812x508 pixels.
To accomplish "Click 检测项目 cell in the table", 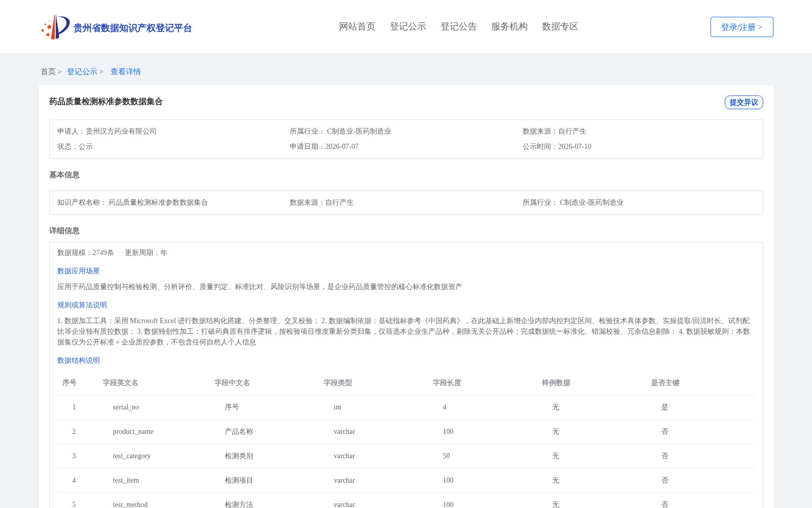I will [239, 480].
